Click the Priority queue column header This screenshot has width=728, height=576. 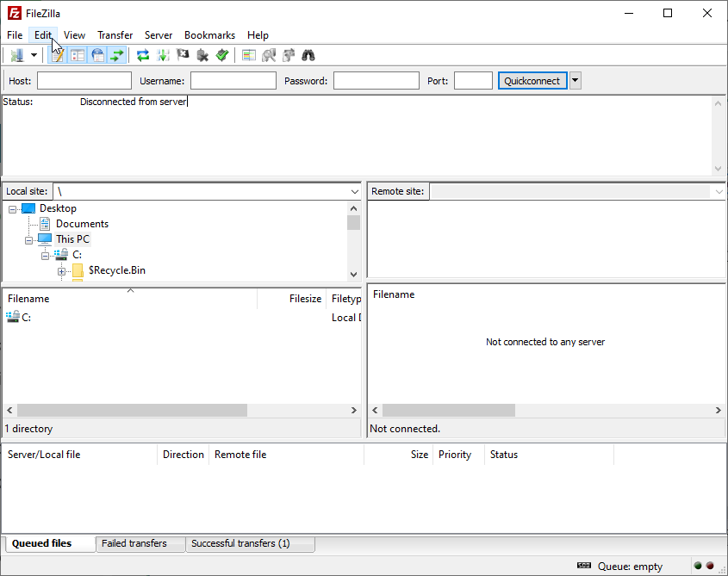click(458, 455)
